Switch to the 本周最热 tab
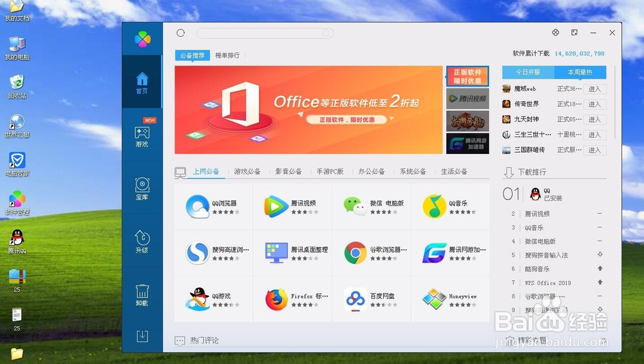644x364 pixels. (x=580, y=72)
